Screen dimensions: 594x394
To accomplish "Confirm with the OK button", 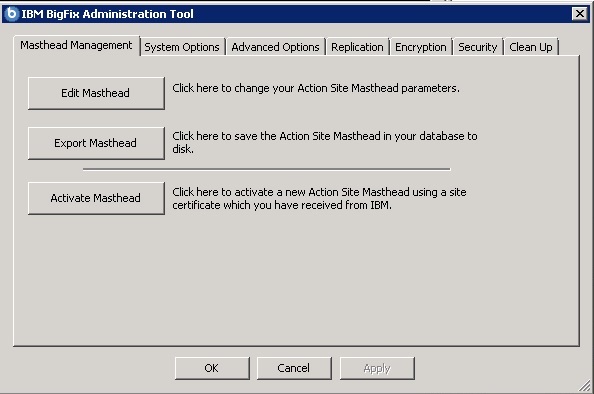I will [x=212, y=368].
